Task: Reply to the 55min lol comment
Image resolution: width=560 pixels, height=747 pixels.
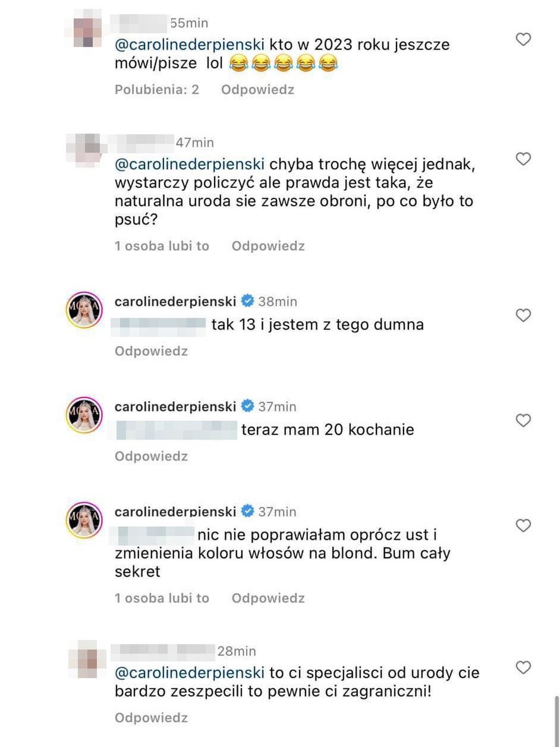Action: point(257,90)
